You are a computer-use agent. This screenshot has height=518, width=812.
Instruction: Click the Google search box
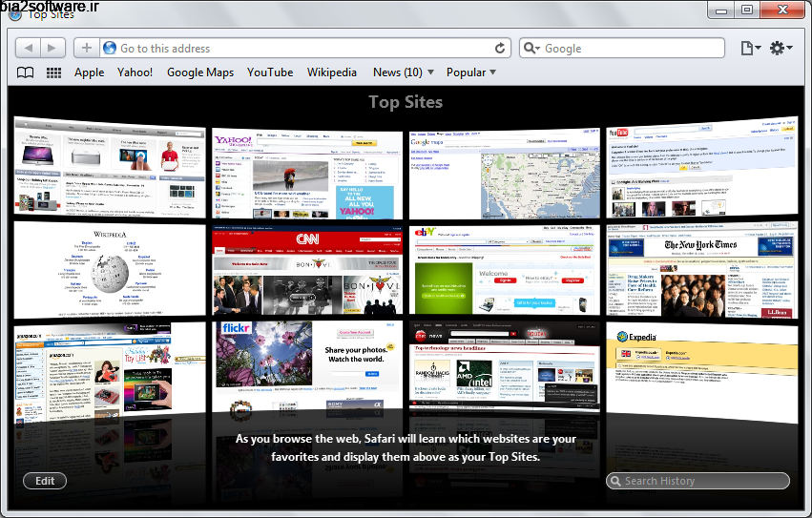point(630,49)
